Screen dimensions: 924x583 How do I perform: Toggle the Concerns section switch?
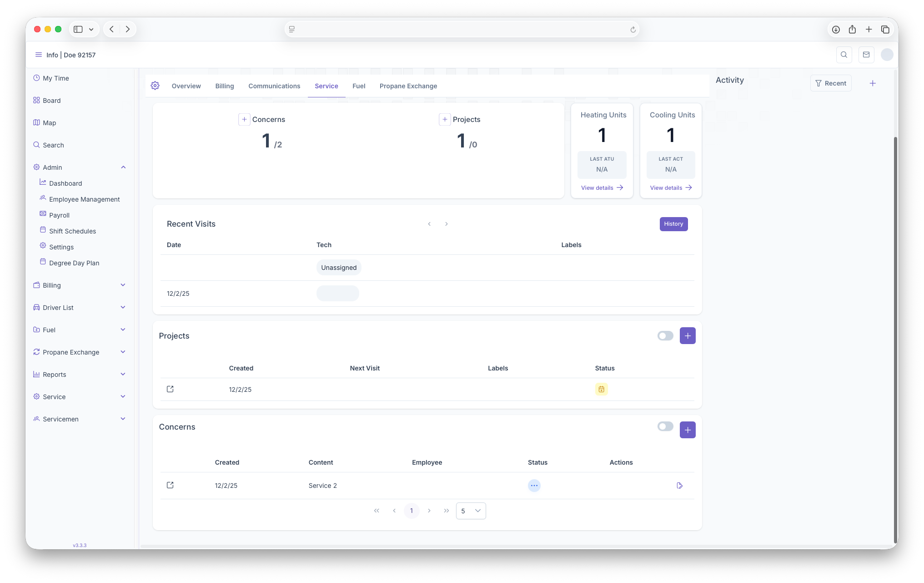tap(665, 426)
